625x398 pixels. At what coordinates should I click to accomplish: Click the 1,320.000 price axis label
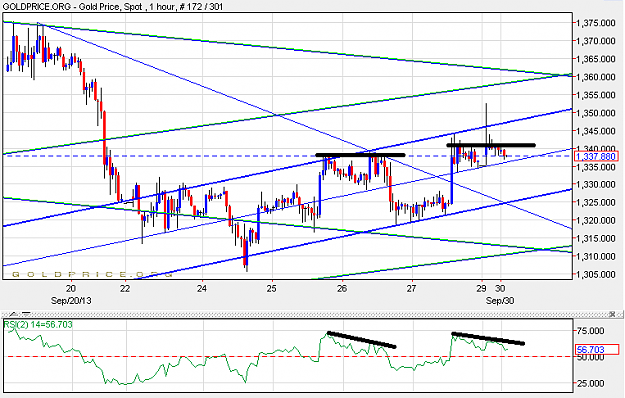(x=596, y=220)
